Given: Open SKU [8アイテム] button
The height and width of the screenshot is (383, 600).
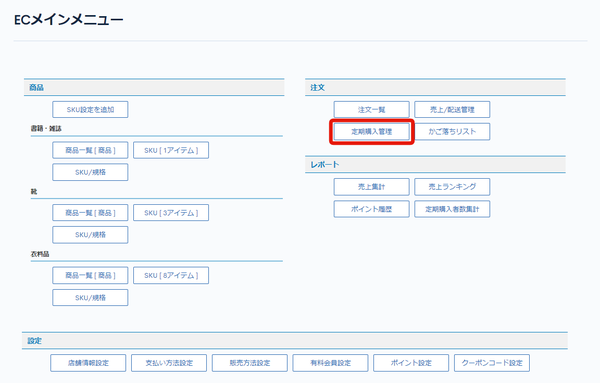Looking at the screenshot, I should [x=171, y=275].
